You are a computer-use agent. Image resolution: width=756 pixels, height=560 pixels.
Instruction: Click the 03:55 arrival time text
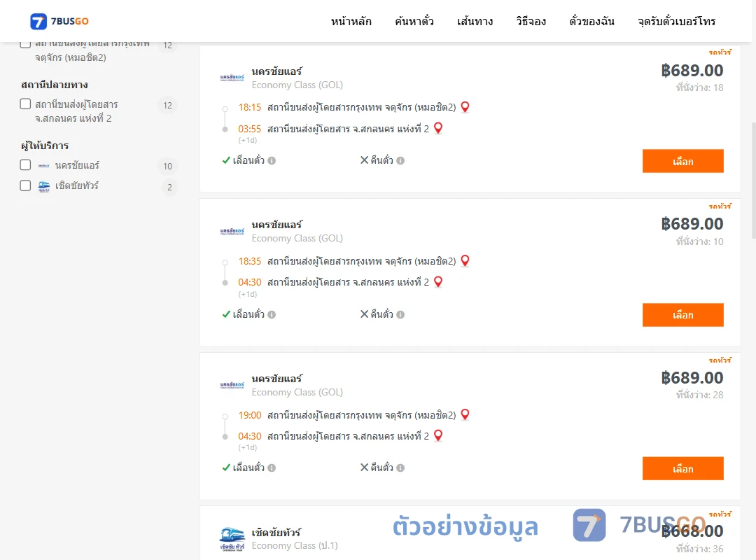point(250,129)
